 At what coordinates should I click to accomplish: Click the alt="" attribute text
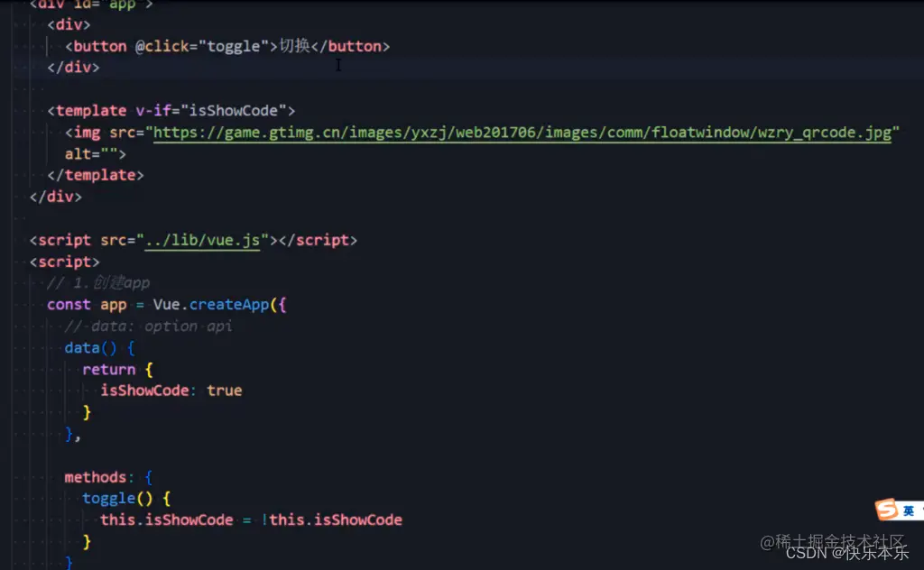tap(91, 154)
